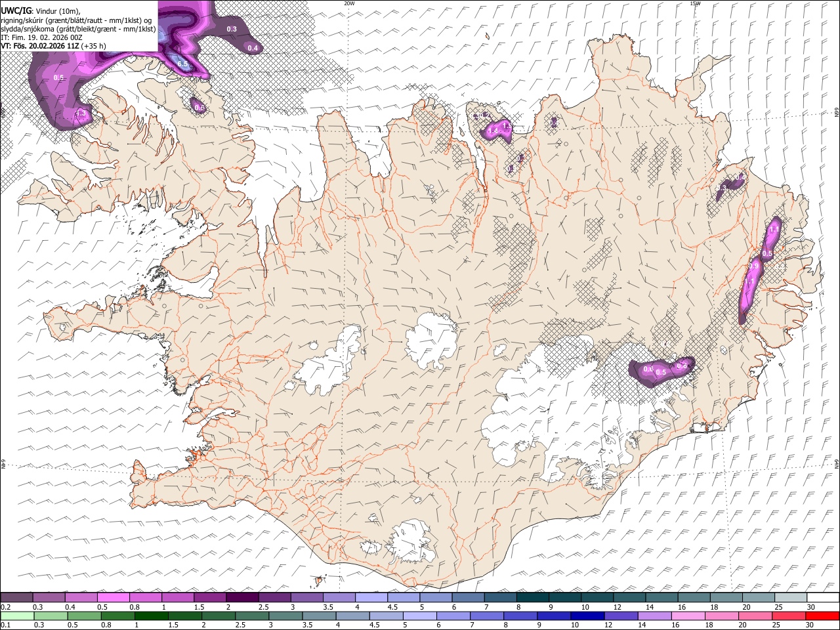Select the deep blue 10 swatch, lower scale
The image size is (840, 630).
click(588, 616)
